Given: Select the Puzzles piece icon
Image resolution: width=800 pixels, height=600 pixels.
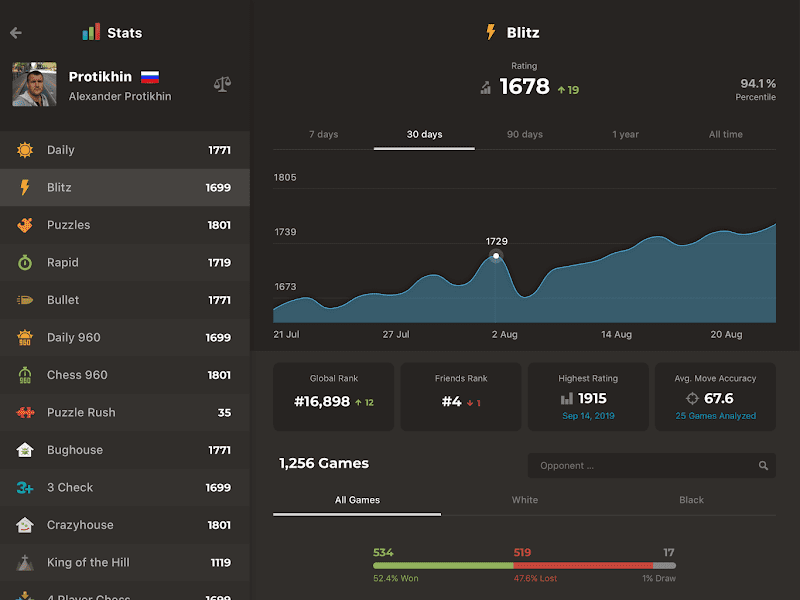Looking at the screenshot, I should (25, 225).
